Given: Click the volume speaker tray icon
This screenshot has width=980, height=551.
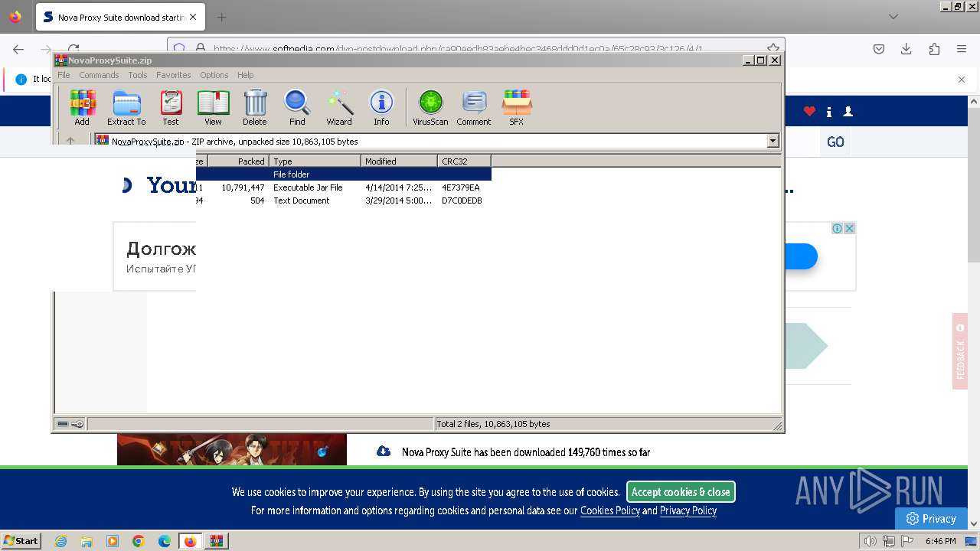Looking at the screenshot, I should 870,541.
